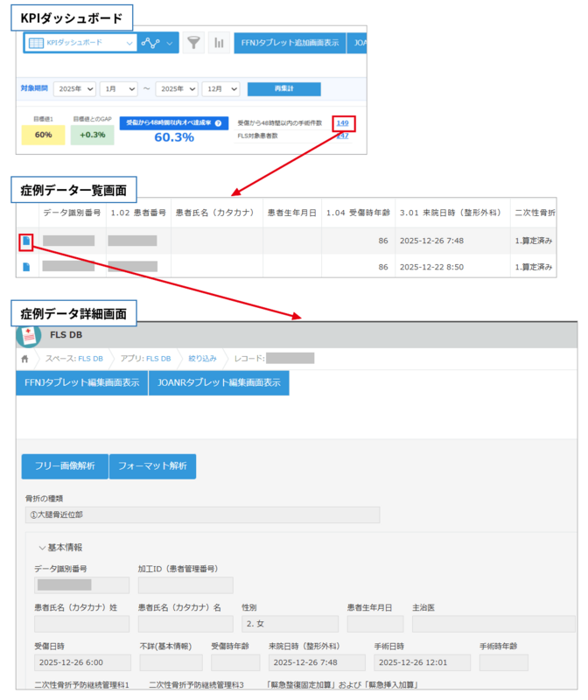Go to portal via home icon

(25, 359)
